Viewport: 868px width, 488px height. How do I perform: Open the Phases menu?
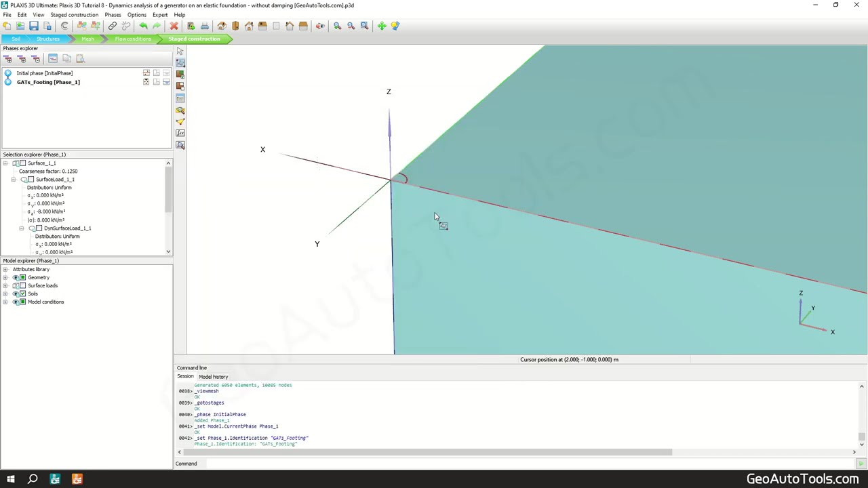pos(113,15)
